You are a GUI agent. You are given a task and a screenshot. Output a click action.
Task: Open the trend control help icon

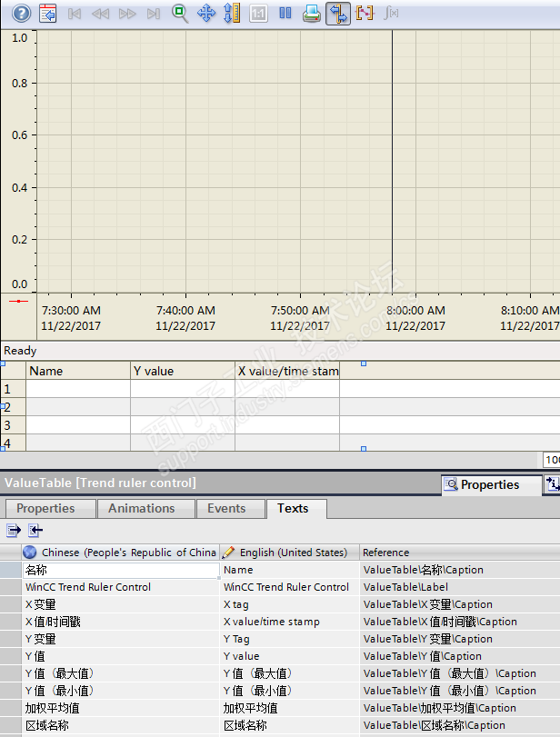pyautogui.click(x=21, y=13)
